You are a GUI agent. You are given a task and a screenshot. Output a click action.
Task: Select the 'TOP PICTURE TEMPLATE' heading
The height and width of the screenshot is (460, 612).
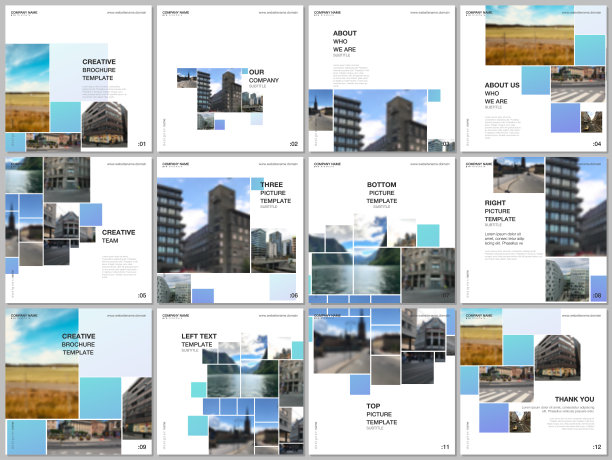[x=381, y=413]
